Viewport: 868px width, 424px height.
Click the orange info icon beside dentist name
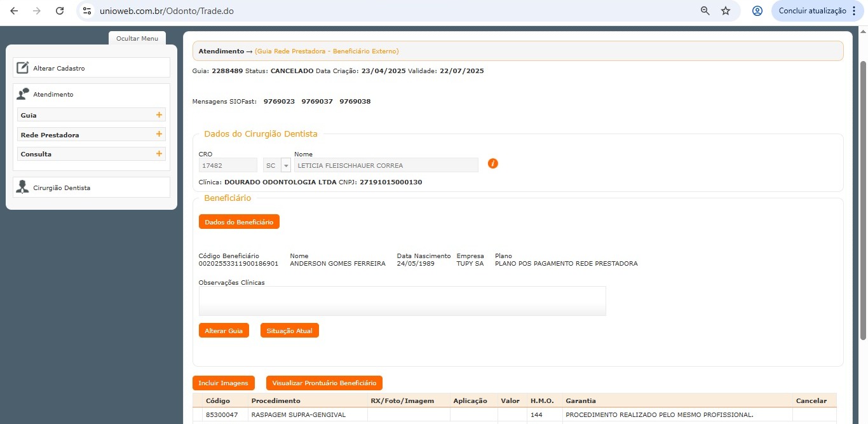pos(492,163)
